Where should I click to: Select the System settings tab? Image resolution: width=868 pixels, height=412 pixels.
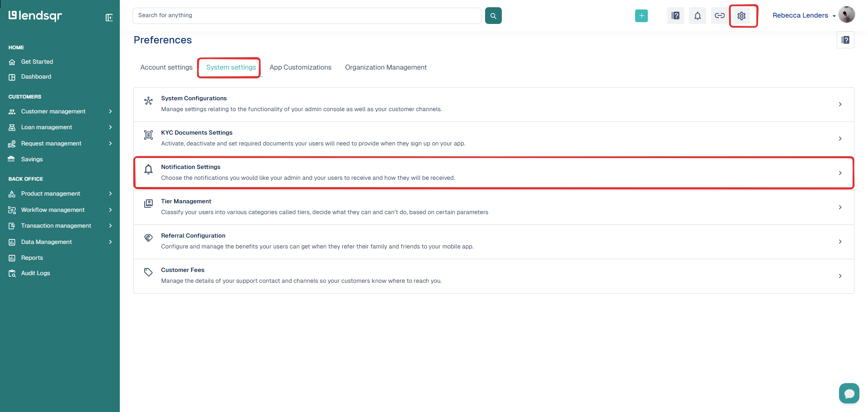[x=231, y=67]
